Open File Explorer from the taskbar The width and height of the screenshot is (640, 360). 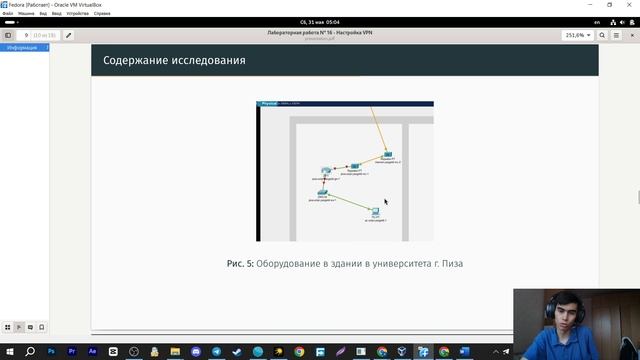175,351
